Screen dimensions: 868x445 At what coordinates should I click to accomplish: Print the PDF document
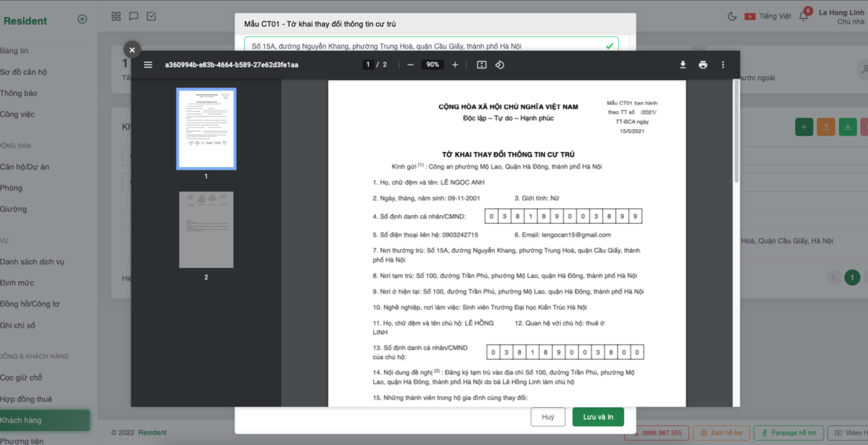(703, 65)
